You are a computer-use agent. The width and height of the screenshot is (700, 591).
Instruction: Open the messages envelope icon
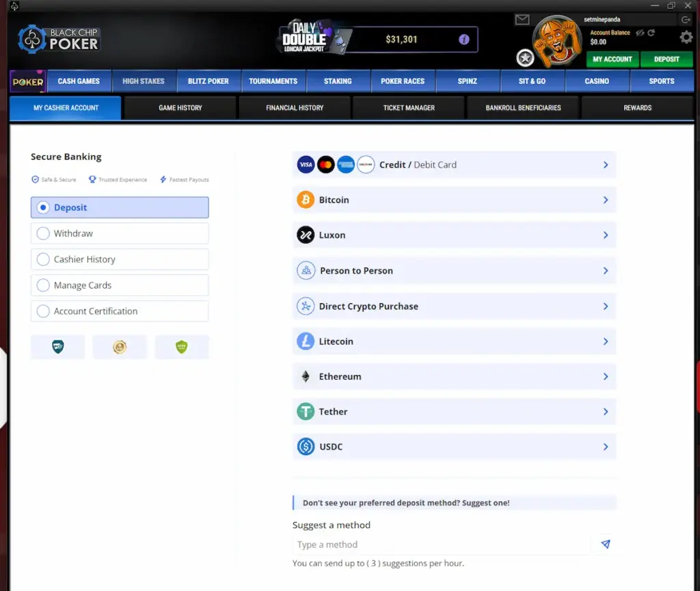click(x=522, y=19)
